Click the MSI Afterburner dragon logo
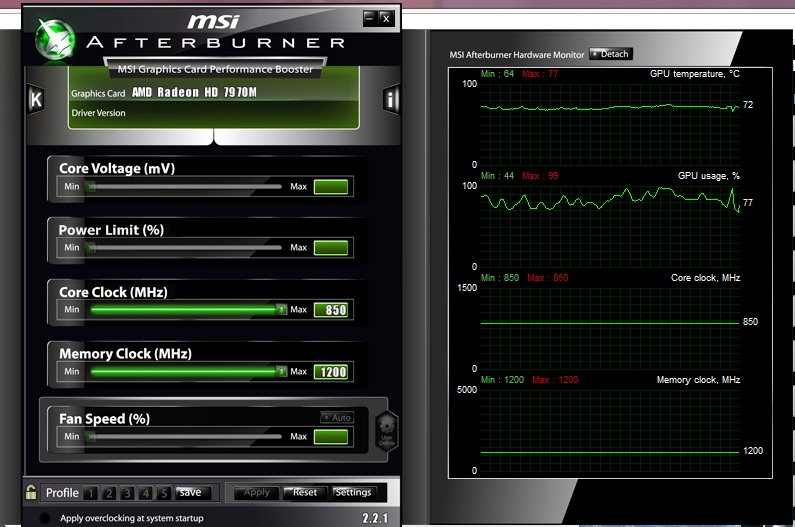795x527 pixels. pyautogui.click(x=55, y=39)
